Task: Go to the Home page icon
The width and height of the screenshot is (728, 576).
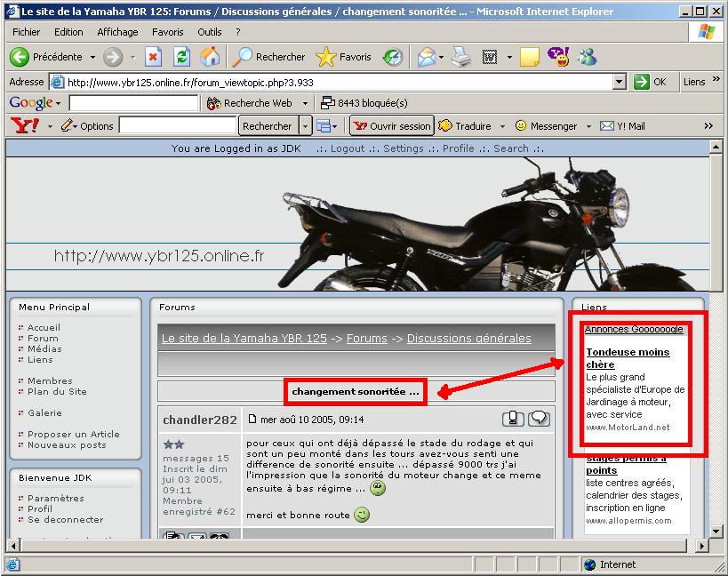Action: [x=210, y=57]
